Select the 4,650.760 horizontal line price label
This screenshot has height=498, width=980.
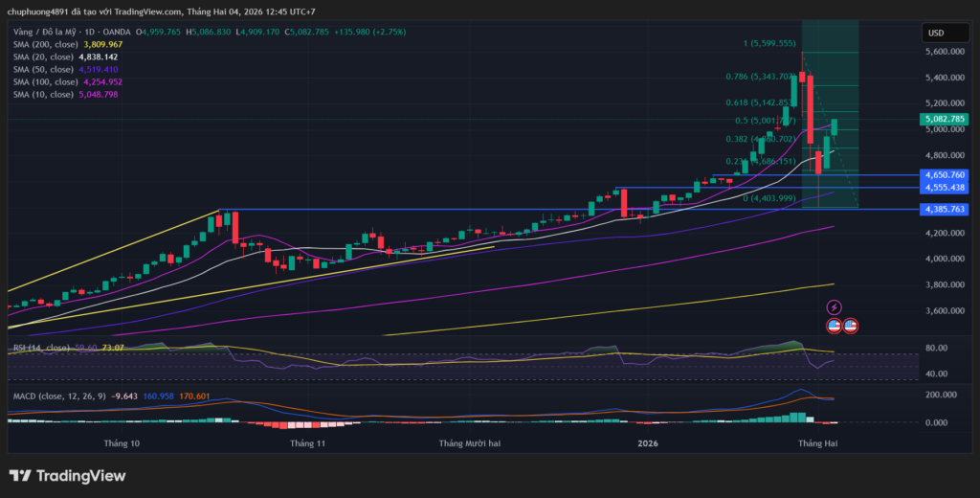pos(944,175)
